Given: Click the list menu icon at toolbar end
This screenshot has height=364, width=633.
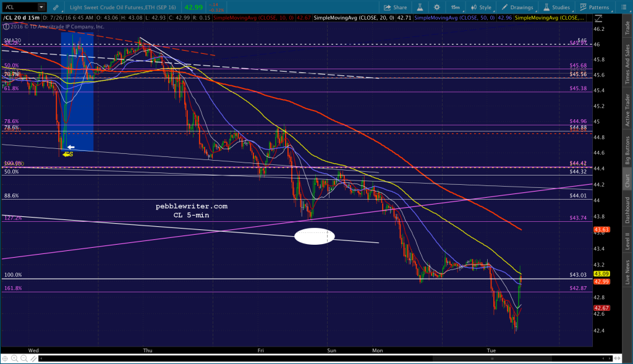Looking at the screenshot, I should tap(624, 7).
